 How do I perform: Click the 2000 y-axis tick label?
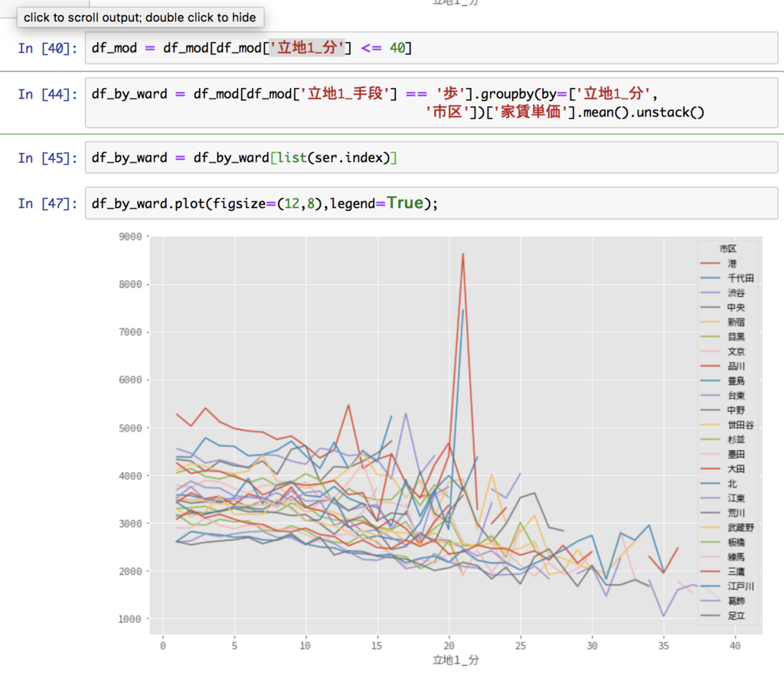point(130,571)
